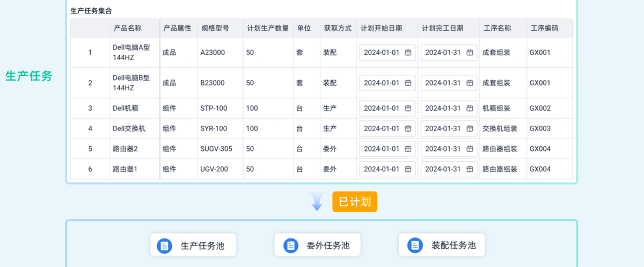Select start date field of Dell交换机 row
644x267 pixels.
pos(387,128)
